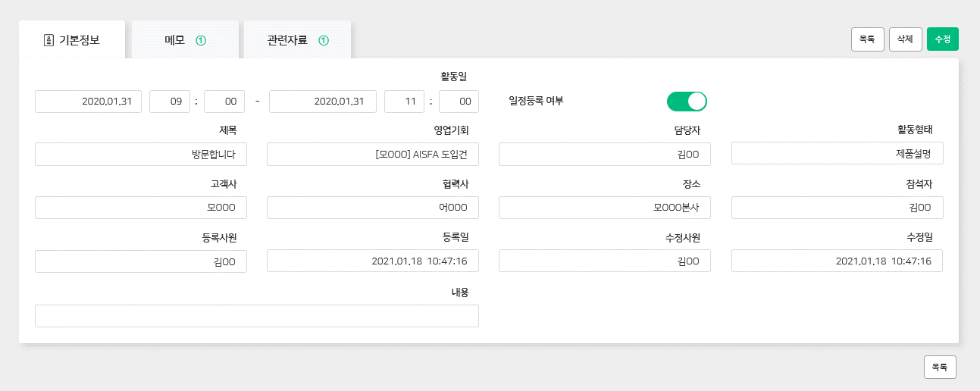Click the top 목록 button
Screen dimensions: 980x391
pos(868,39)
